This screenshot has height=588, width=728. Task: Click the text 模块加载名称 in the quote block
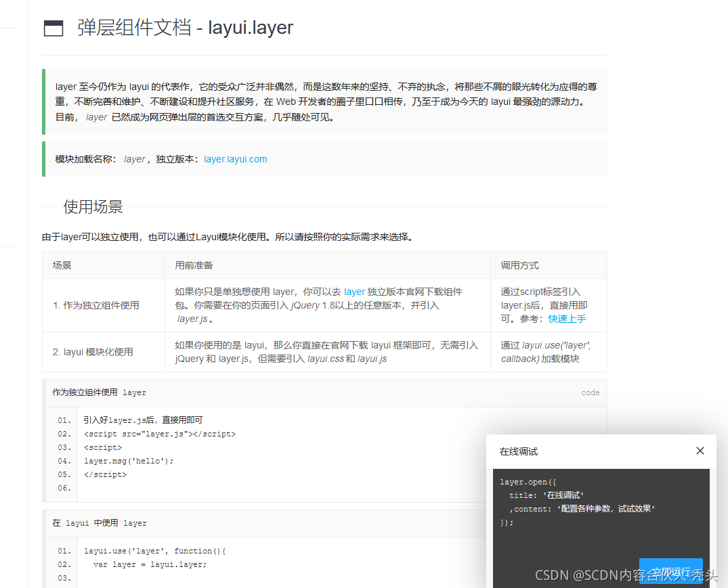83,159
